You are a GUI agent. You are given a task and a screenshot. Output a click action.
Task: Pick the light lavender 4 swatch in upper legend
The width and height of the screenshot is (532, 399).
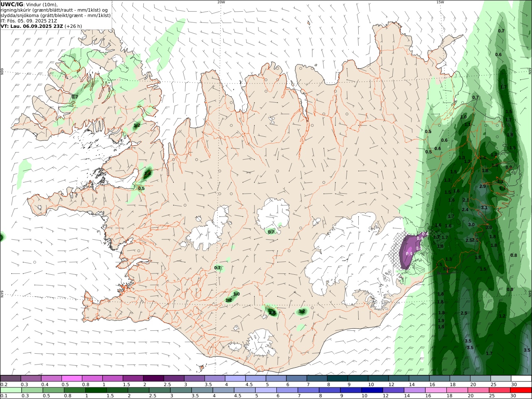[x=235, y=379]
